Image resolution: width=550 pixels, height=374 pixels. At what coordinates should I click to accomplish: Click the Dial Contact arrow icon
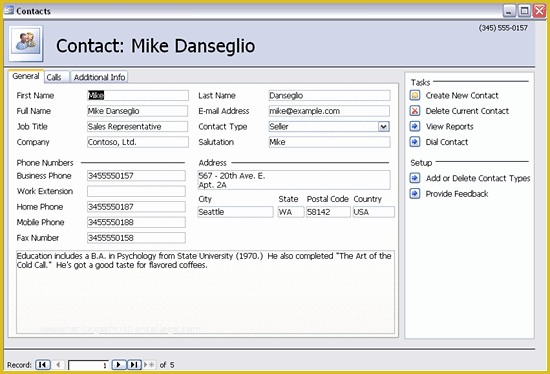pos(415,142)
